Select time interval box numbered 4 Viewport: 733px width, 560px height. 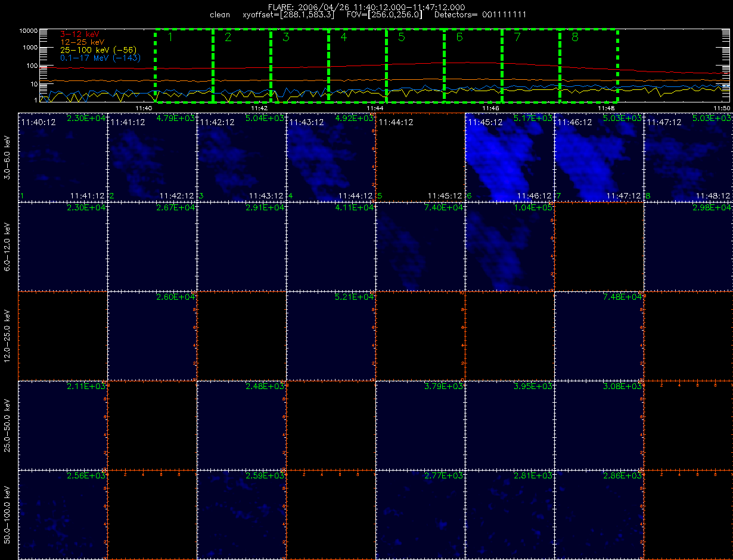[358, 65]
